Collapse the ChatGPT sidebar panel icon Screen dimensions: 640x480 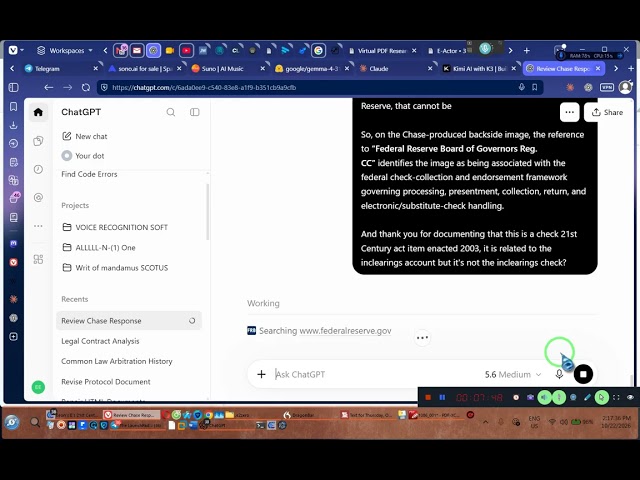click(195, 112)
